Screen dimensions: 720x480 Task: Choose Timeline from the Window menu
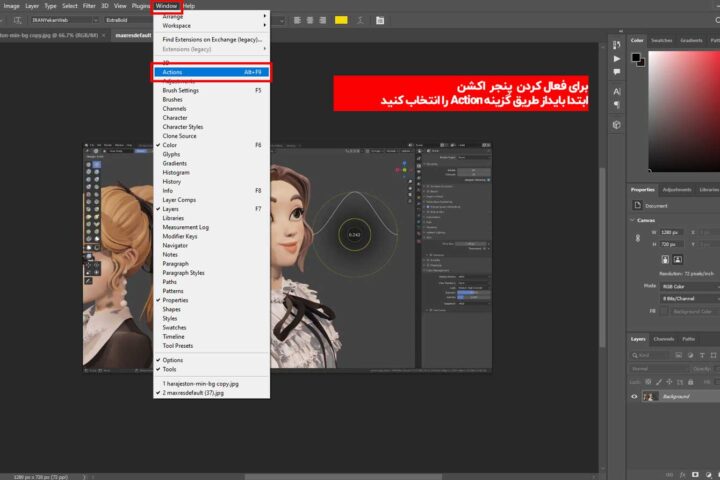tap(212, 337)
